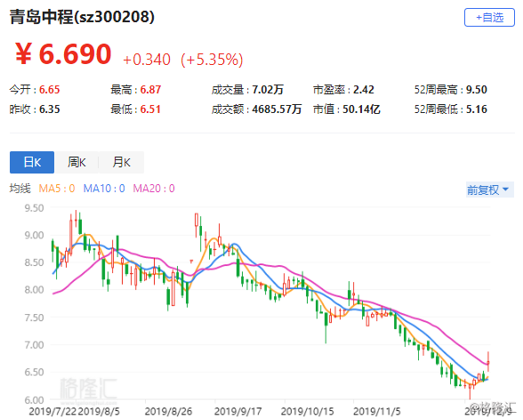The height and width of the screenshot is (420, 523).
Task: Click the 52周最高 value 9.50
Action: coord(477,89)
